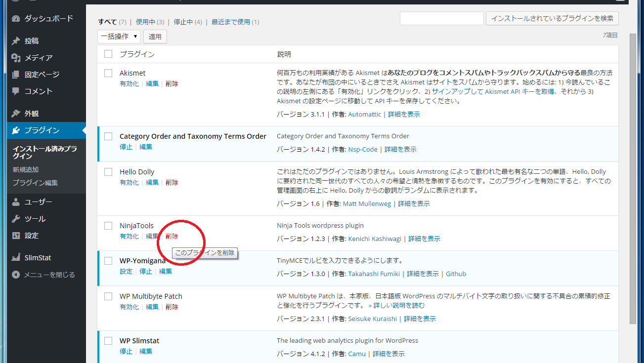Open the Camu author link
This screenshot has width=644, height=363.
(x=356, y=354)
